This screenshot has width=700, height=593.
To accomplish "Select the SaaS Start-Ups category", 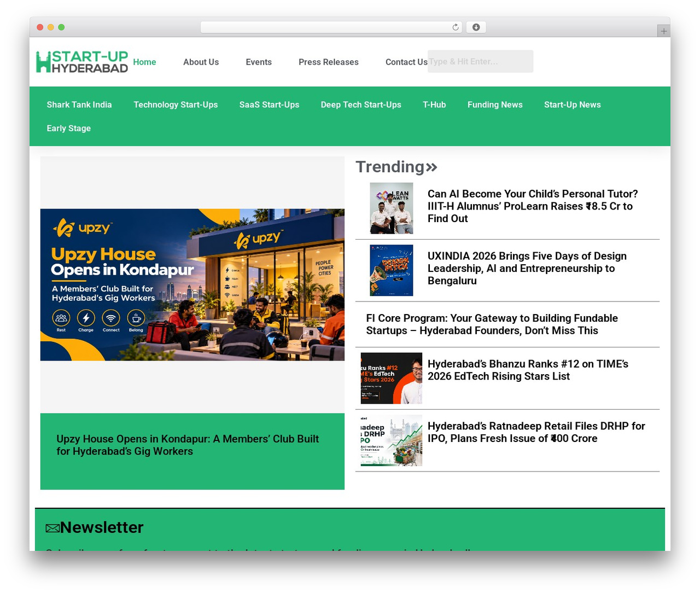I will 269,104.
